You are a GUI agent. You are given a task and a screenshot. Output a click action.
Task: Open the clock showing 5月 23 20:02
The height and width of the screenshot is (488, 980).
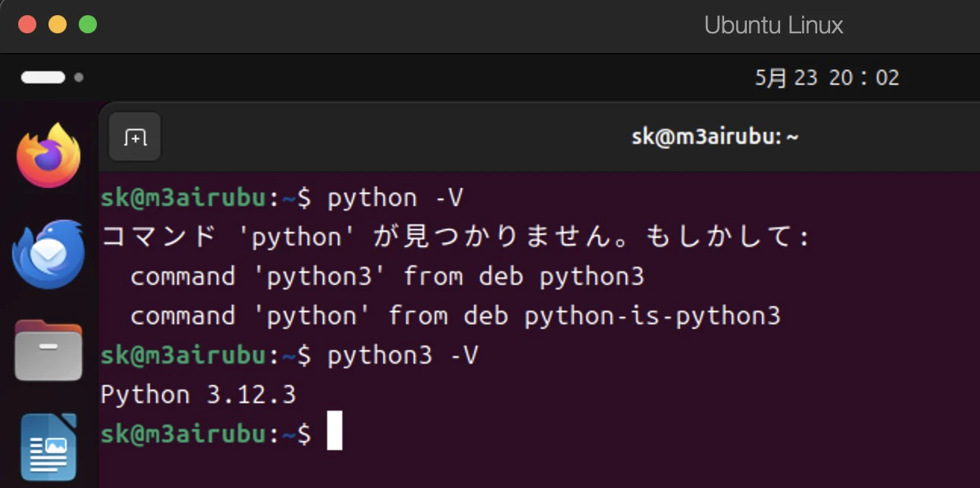tap(827, 77)
